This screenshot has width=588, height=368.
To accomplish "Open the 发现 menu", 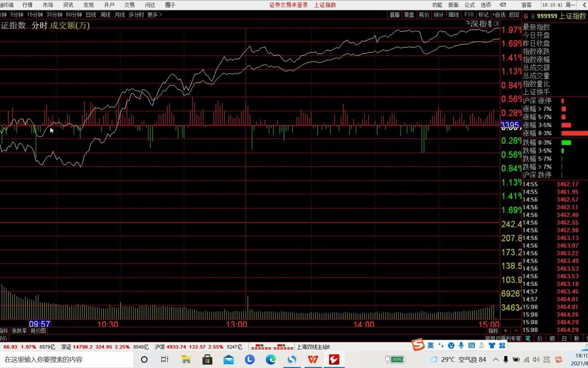I will [x=89, y=5].
